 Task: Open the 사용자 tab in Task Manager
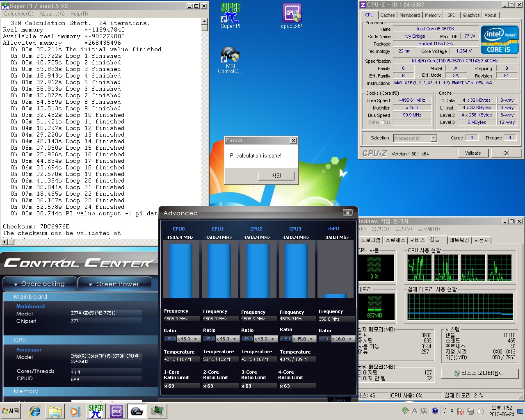pos(482,240)
